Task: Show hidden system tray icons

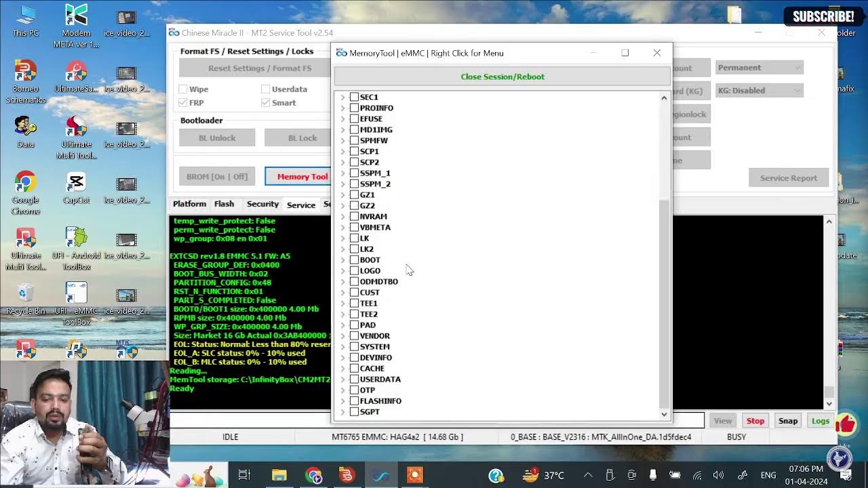Action: coord(588,475)
